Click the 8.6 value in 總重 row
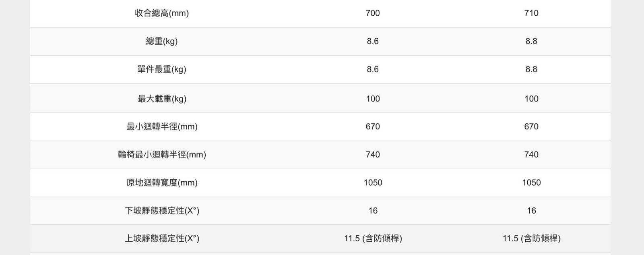Viewport: 644px width, 255px height. click(373, 41)
